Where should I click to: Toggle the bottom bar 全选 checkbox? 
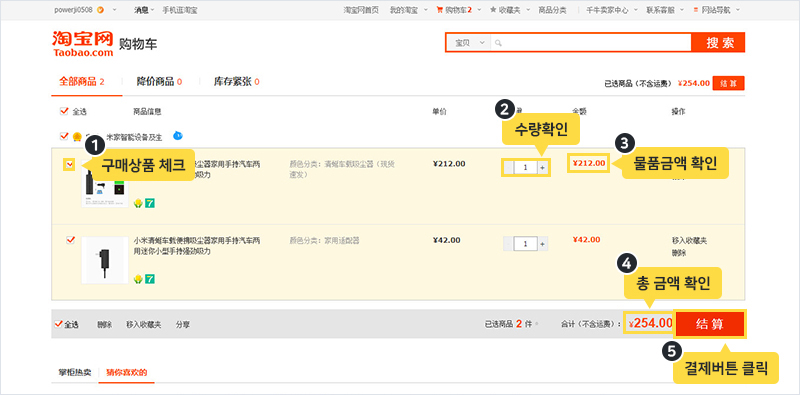point(58,324)
